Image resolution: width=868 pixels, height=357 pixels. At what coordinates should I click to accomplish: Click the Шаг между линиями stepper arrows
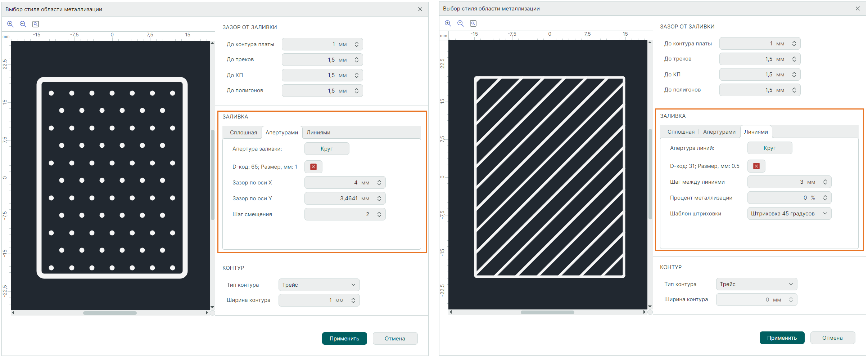[x=825, y=182]
